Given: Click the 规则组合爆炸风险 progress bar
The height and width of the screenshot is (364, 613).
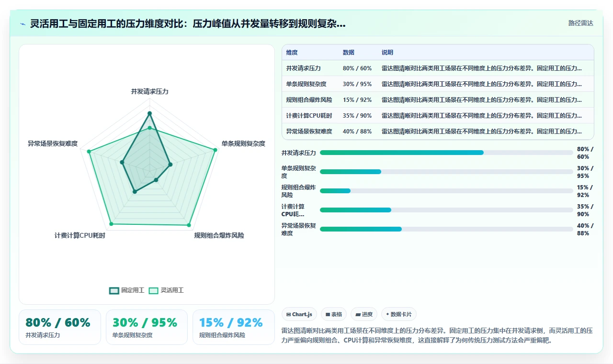Looking at the screenshot, I should click(x=446, y=191).
